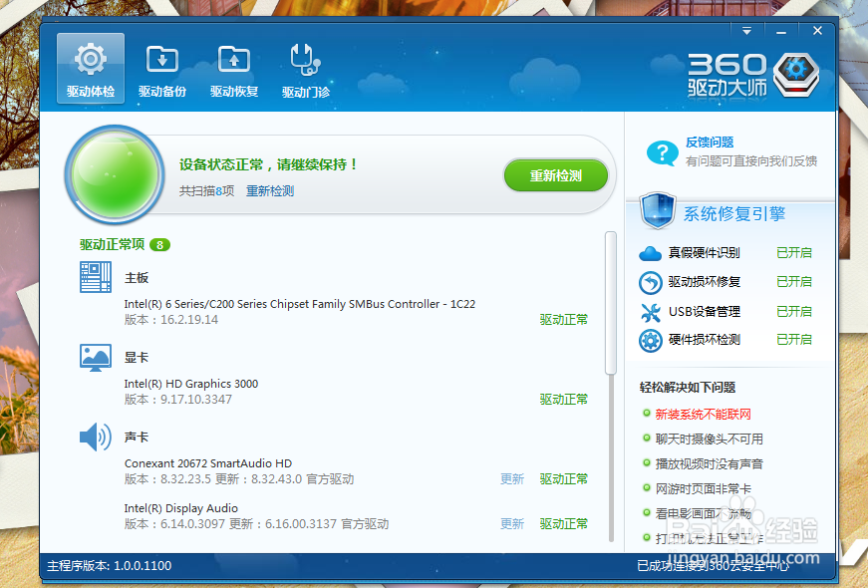
Task: Open the 聊天时摄像头不可用 help link
Action: [710, 440]
